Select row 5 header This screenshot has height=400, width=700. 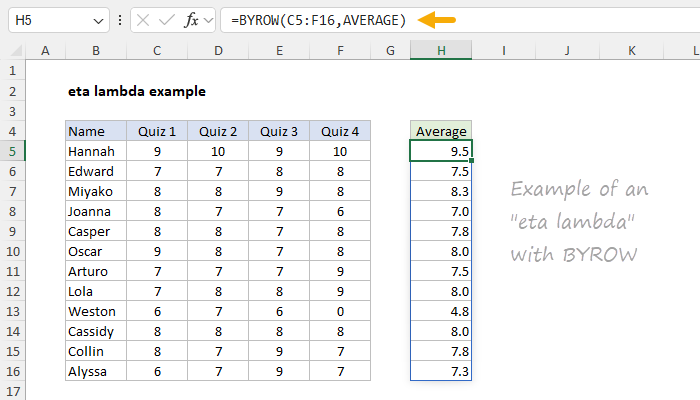click(x=14, y=151)
